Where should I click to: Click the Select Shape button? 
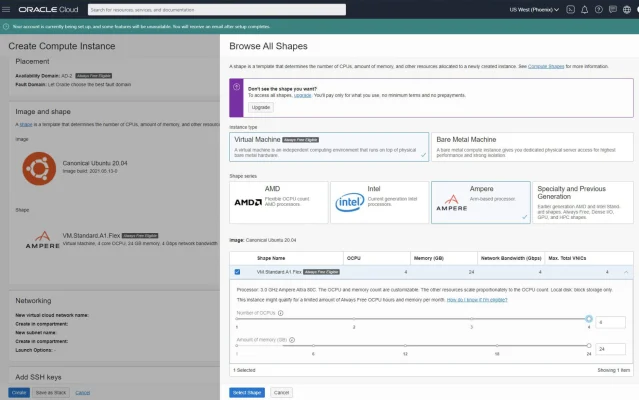point(247,393)
